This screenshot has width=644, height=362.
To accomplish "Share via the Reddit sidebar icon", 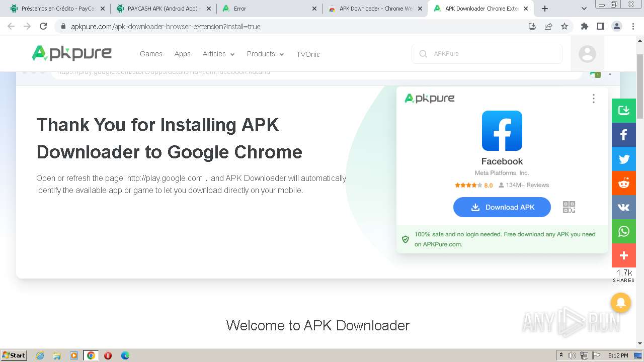I will [624, 183].
